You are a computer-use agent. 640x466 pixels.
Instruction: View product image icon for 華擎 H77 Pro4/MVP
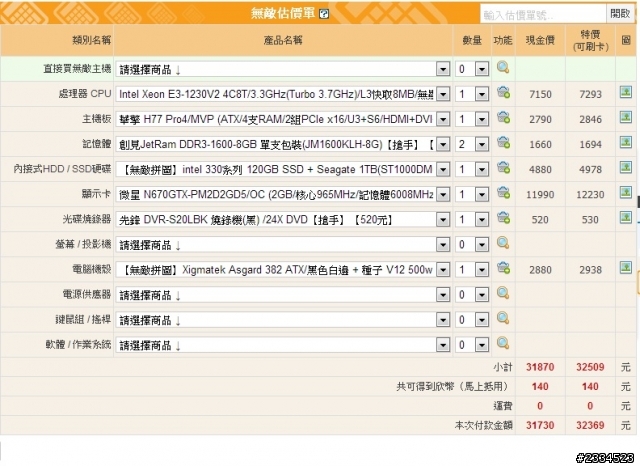[626, 118]
